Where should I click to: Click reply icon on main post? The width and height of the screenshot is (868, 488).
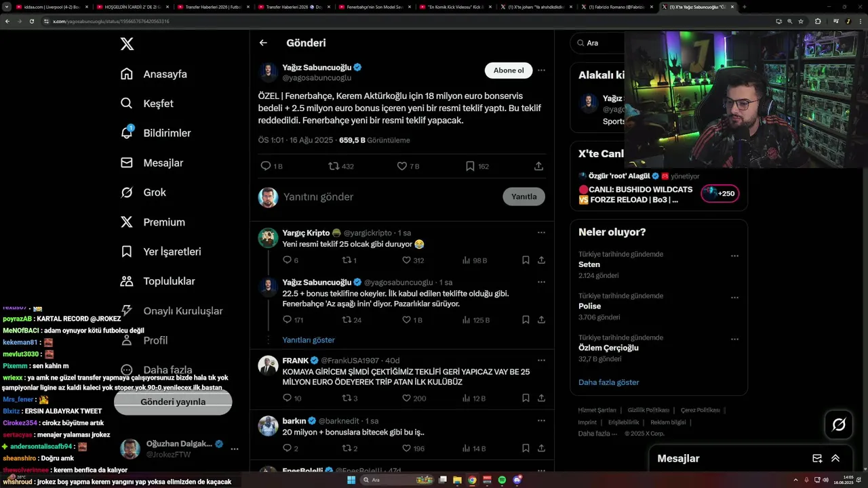pos(266,166)
